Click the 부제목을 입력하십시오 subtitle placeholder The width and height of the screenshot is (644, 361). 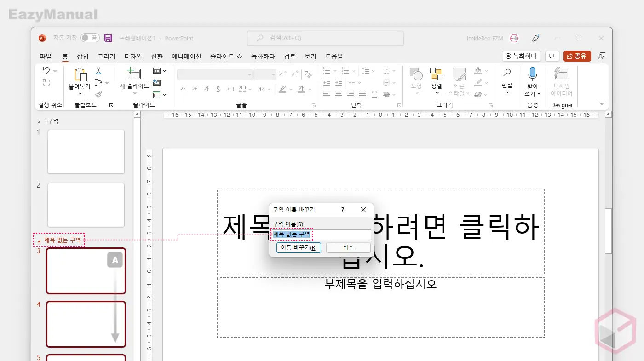click(x=381, y=307)
